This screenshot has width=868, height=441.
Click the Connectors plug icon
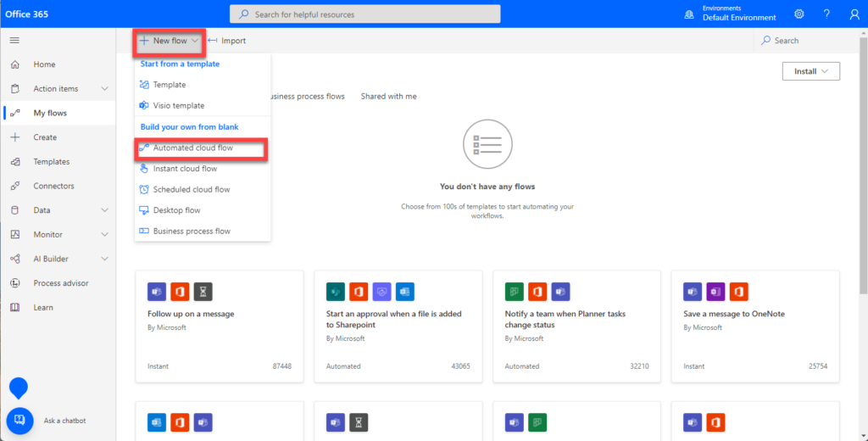[x=15, y=186]
